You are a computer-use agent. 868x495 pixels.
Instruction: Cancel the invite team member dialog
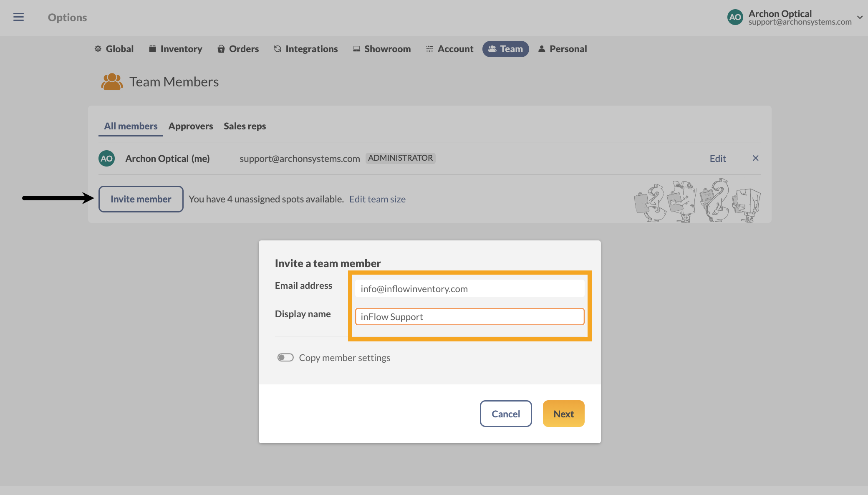tap(506, 414)
